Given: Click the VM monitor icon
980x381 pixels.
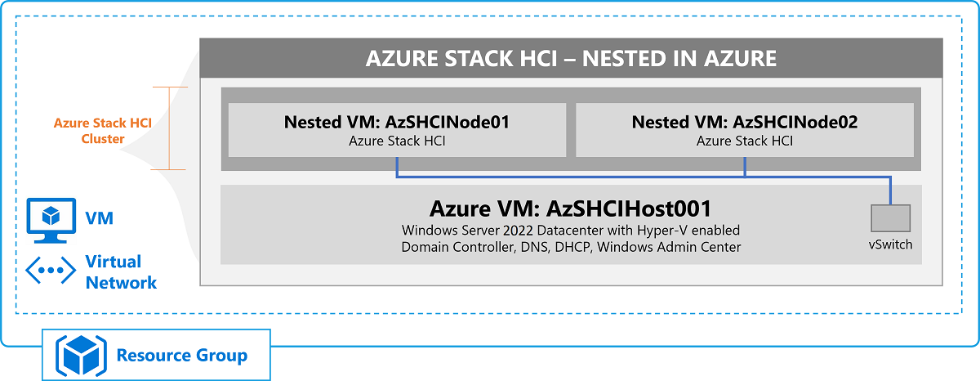Looking at the screenshot, I should [50, 219].
